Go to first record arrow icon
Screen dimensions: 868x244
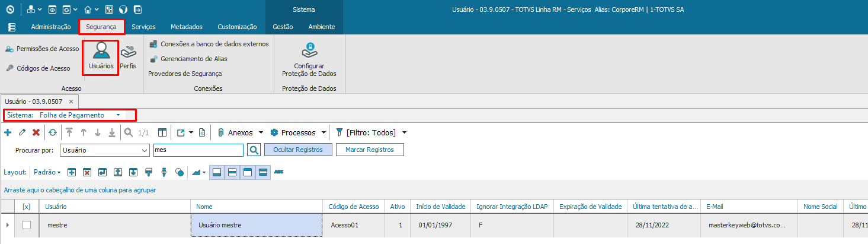(x=69, y=132)
